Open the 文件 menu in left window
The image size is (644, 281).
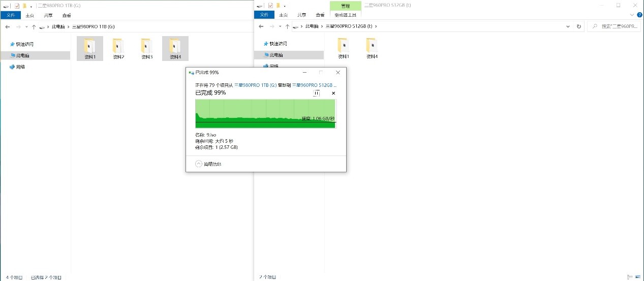10,15
